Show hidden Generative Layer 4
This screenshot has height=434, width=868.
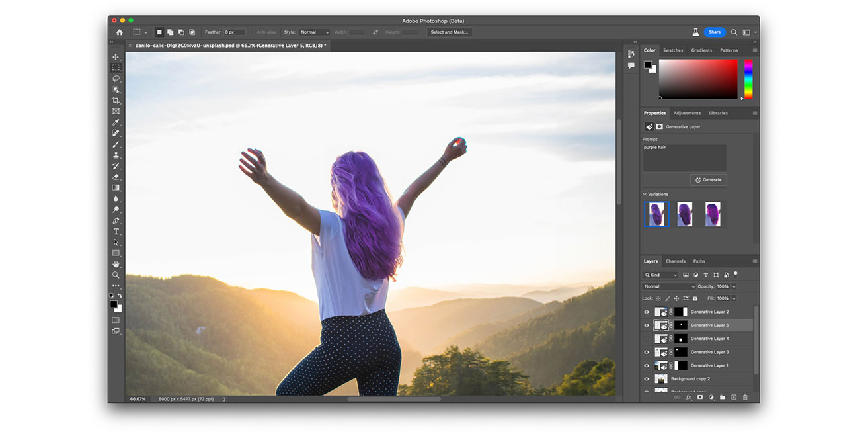[x=647, y=338]
